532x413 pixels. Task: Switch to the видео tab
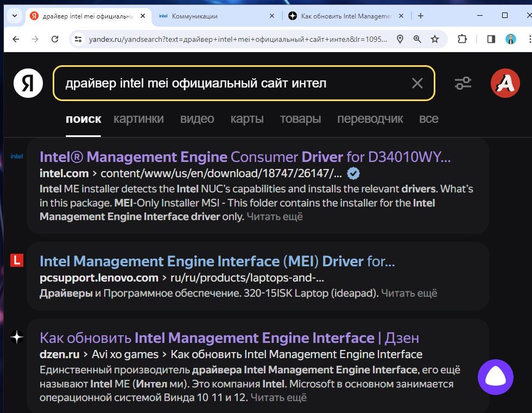pyautogui.click(x=197, y=119)
